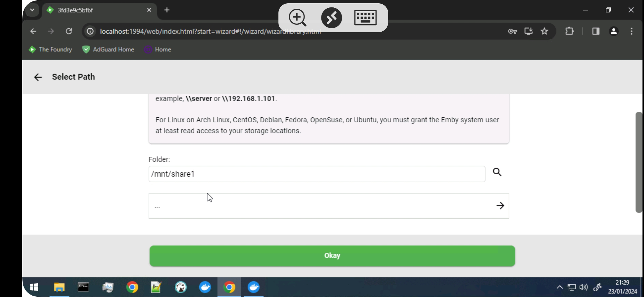This screenshot has height=297, width=644.
Task: Open The Foundry bookmark
Action: click(50, 50)
